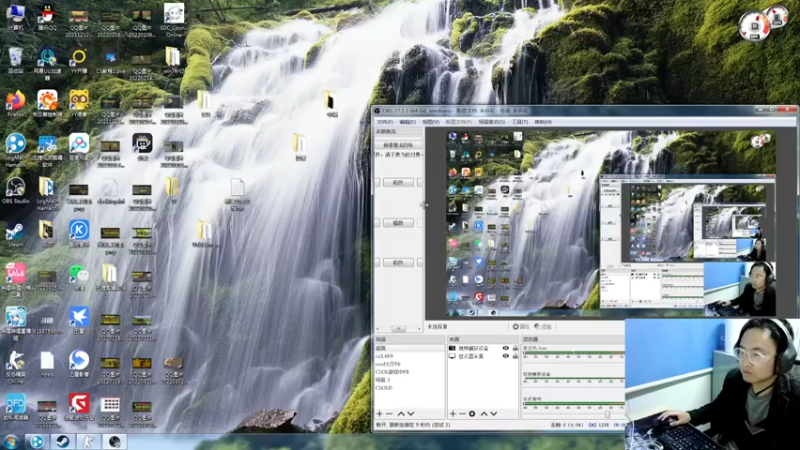The width and height of the screenshot is (800, 450).
Task: Adjust the 台式音响 volume slider in mixer
Action: [x=607, y=414]
